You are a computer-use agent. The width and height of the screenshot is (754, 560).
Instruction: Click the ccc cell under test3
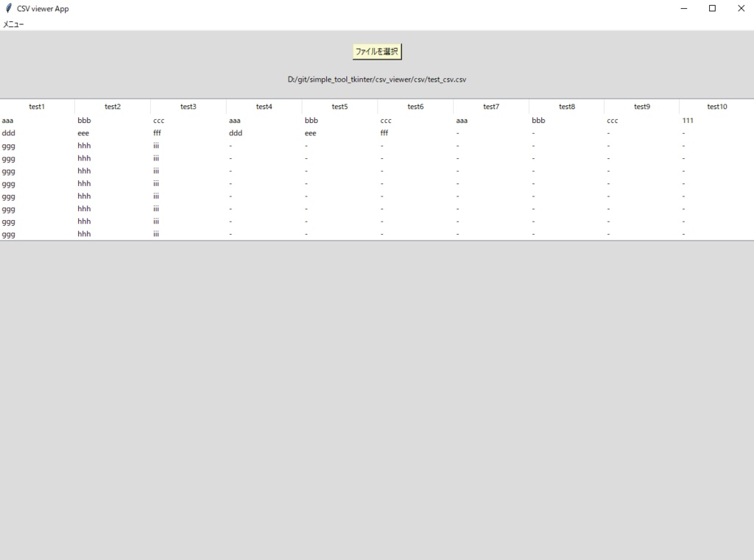click(159, 121)
